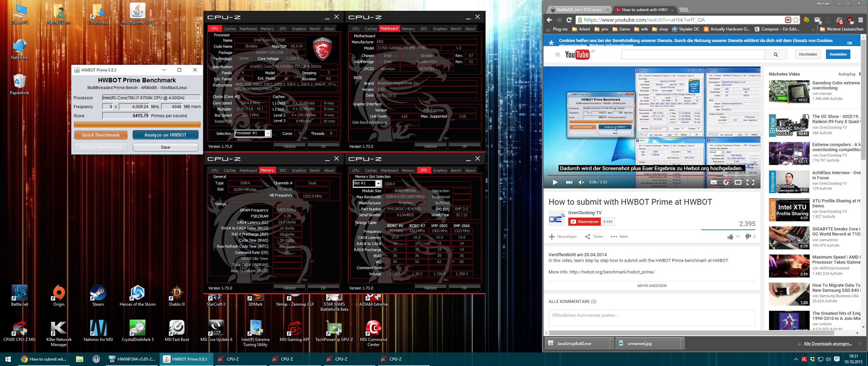Open the taskbar volume icon
868x366 pixels.
pyautogui.click(x=828, y=359)
